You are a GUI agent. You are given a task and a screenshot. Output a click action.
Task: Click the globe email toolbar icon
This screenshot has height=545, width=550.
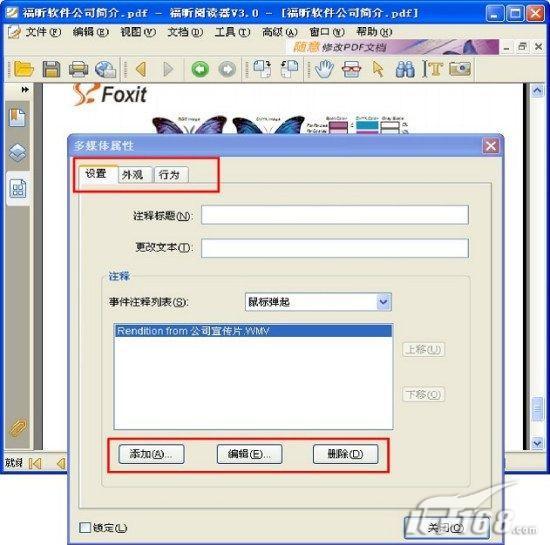(x=106, y=69)
